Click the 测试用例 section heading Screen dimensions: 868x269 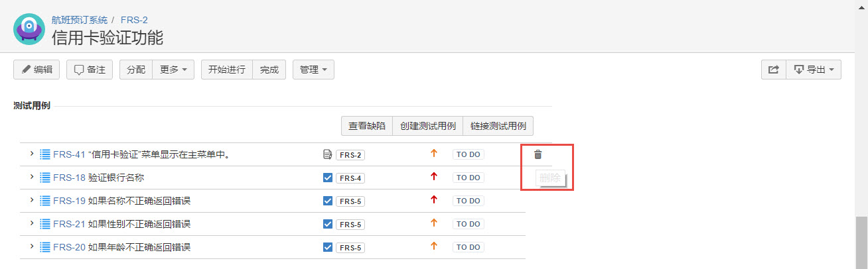(x=32, y=105)
